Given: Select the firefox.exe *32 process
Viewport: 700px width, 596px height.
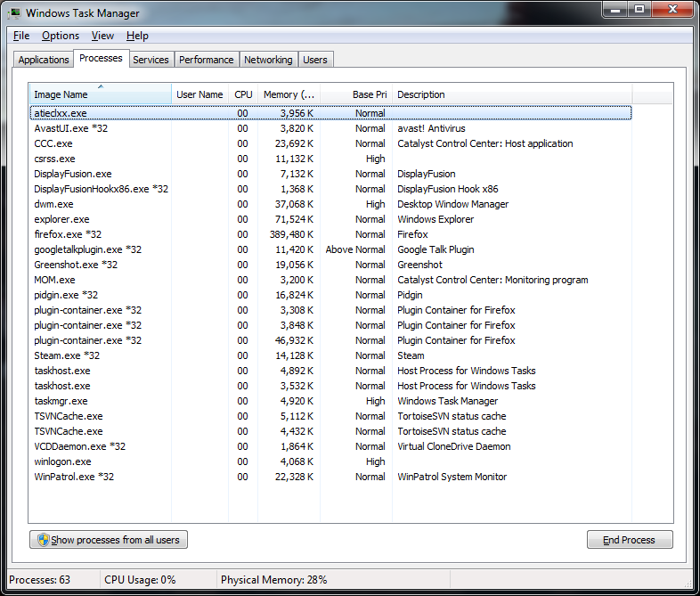Looking at the screenshot, I should point(330,234).
